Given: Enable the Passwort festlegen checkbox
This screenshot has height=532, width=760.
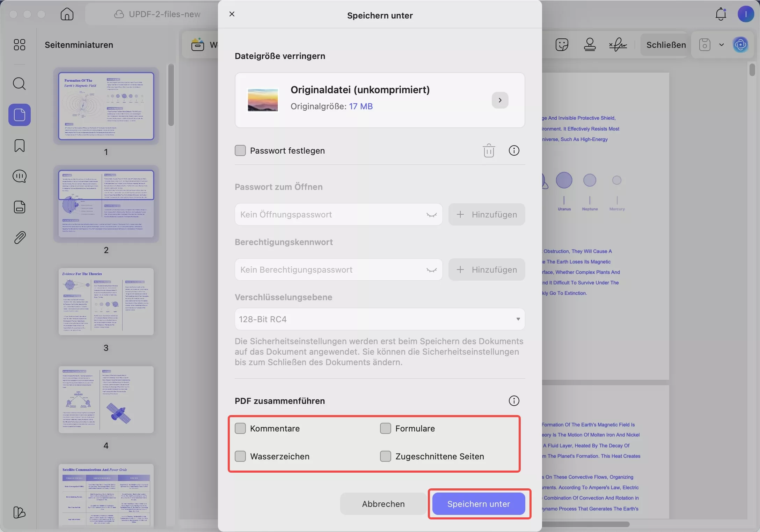Looking at the screenshot, I should [240, 151].
